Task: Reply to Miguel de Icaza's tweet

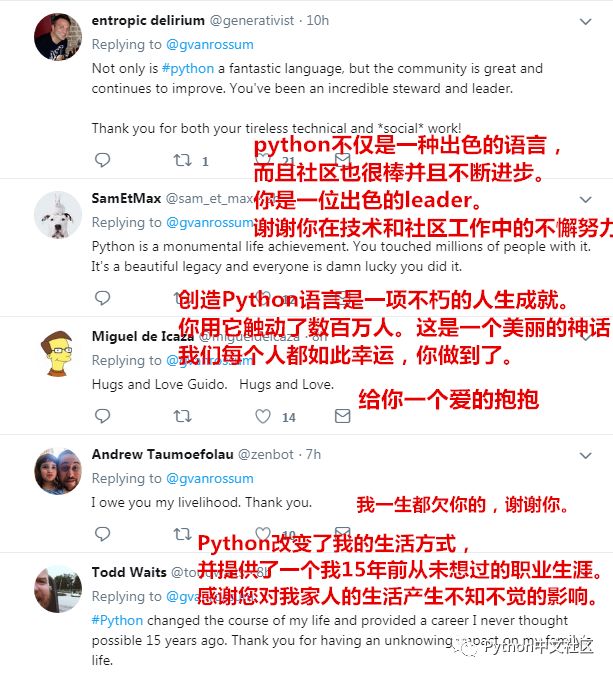Action: pyautogui.click(x=102, y=416)
